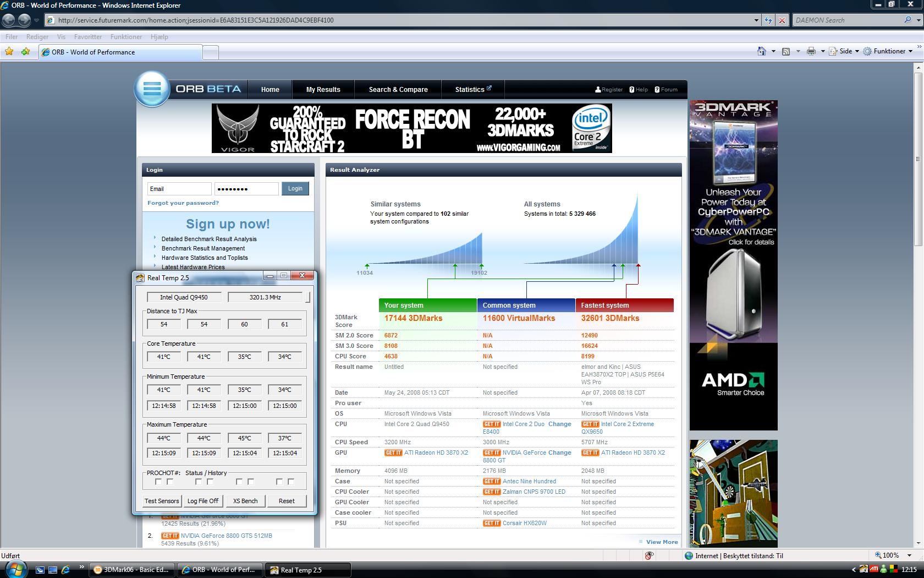Toggle first PROCHOT checkbox of core four

click(279, 482)
